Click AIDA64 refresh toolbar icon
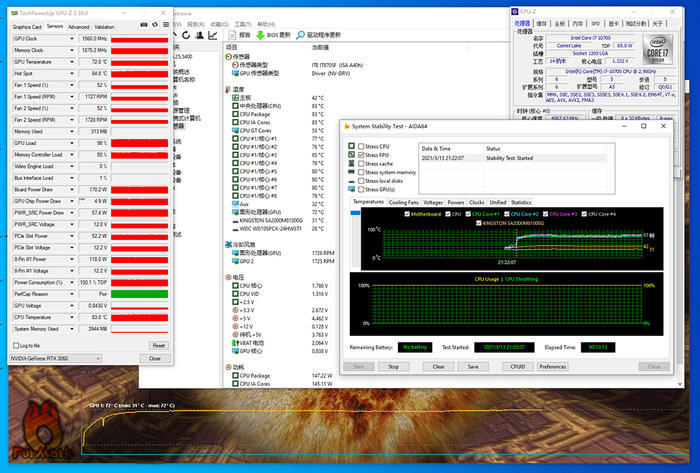This screenshot has height=473, width=700. point(186,35)
